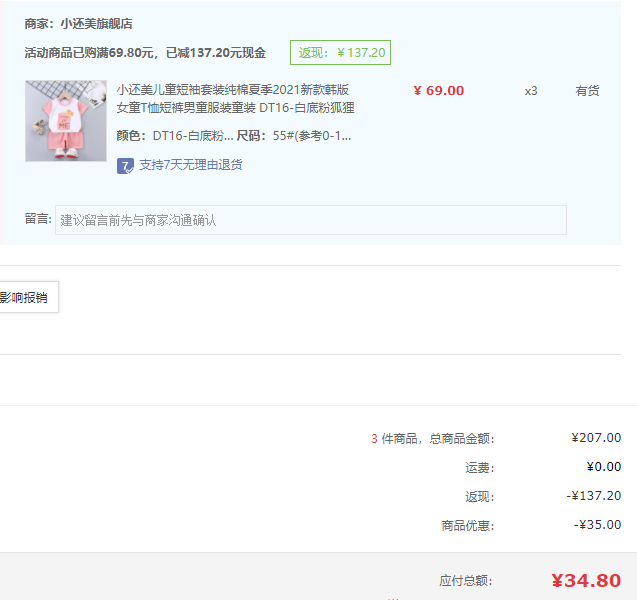Open the children's outfit product thumbnail
The image size is (637, 600).
[66, 121]
